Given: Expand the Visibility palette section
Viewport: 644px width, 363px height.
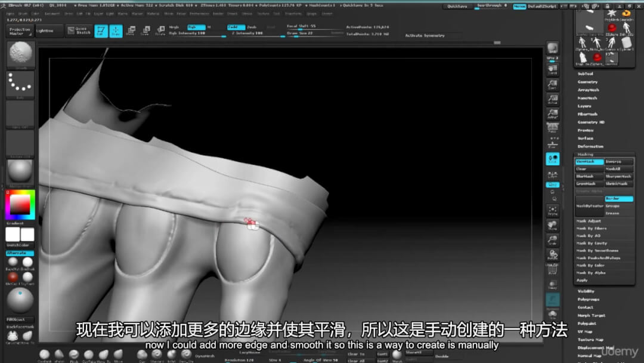Looking at the screenshot, I should pyautogui.click(x=586, y=291).
